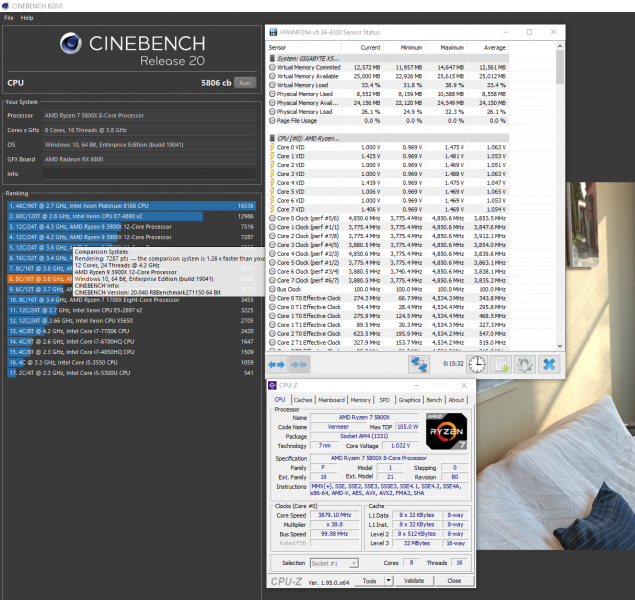Click HWiNFO collapse columns arrows icon
This screenshot has height=600, width=635.
coord(300,365)
